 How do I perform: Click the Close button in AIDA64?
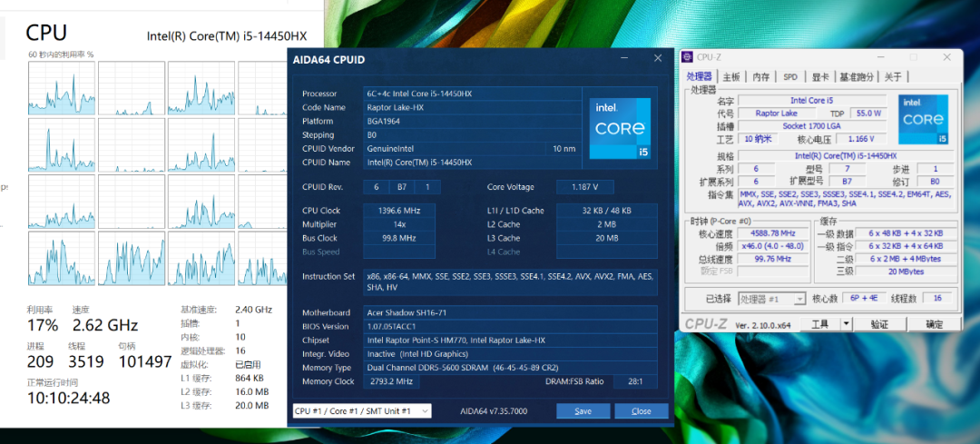click(642, 410)
